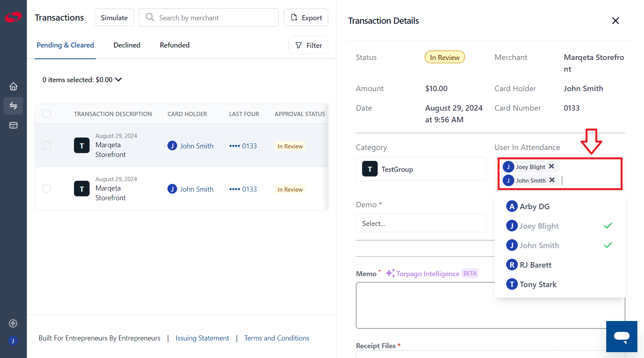
Task: Click In Review badge in second row
Action: (x=290, y=189)
